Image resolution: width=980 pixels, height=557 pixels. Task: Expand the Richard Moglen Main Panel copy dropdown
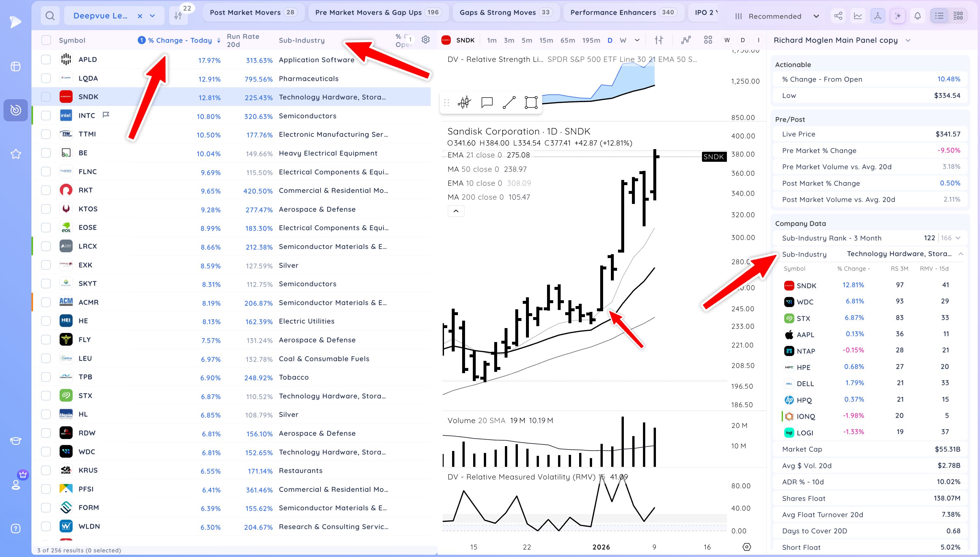[908, 40]
